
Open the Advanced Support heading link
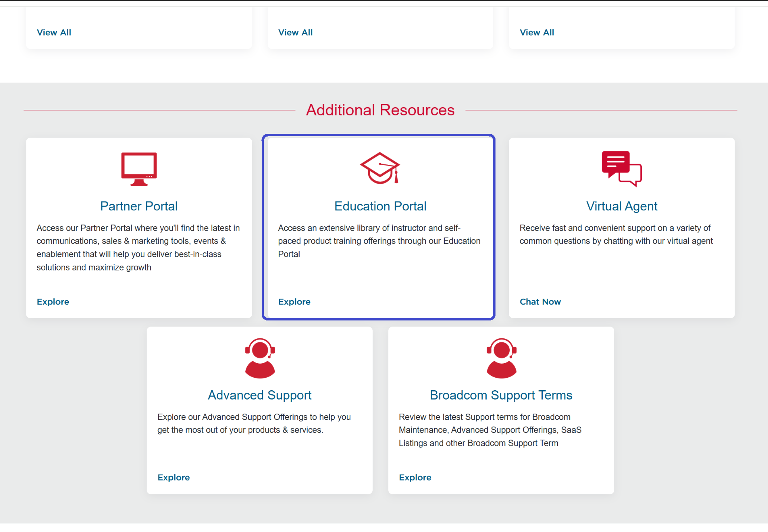click(x=259, y=395)
